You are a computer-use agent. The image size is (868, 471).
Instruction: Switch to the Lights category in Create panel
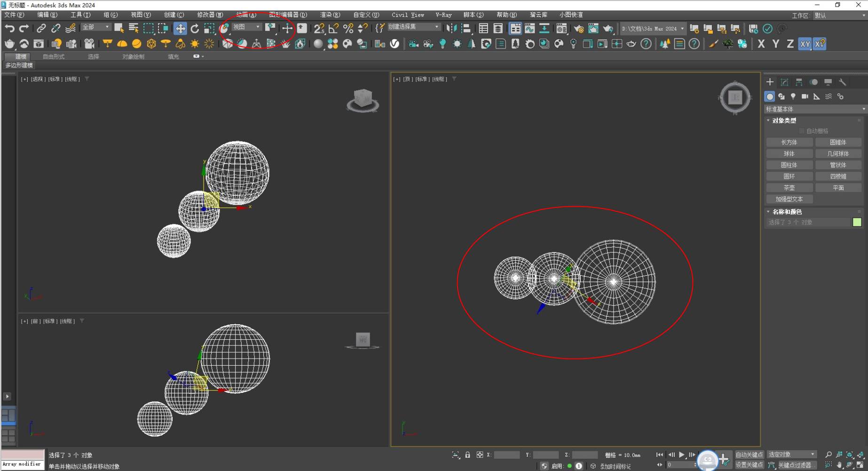(793, 96)
